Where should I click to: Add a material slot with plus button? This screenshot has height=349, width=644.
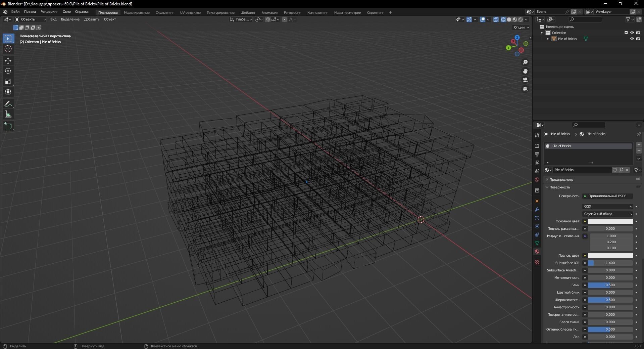639,145
